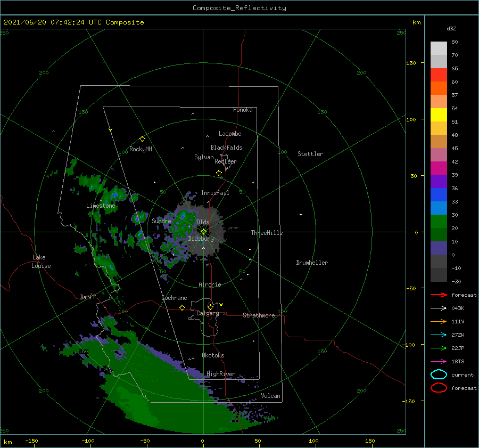479x448 pixels.
Task: Pick the orange 57–60 dBZ color swatch
Action: point(439,88)
